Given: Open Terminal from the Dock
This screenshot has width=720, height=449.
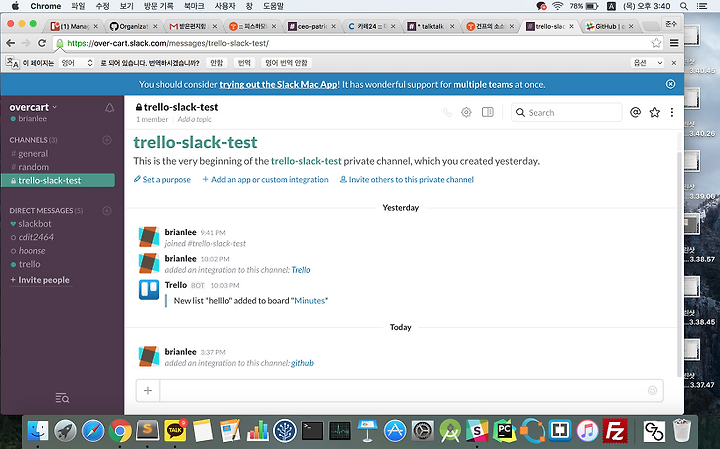Looking at the screenshot, I should 312,431.
